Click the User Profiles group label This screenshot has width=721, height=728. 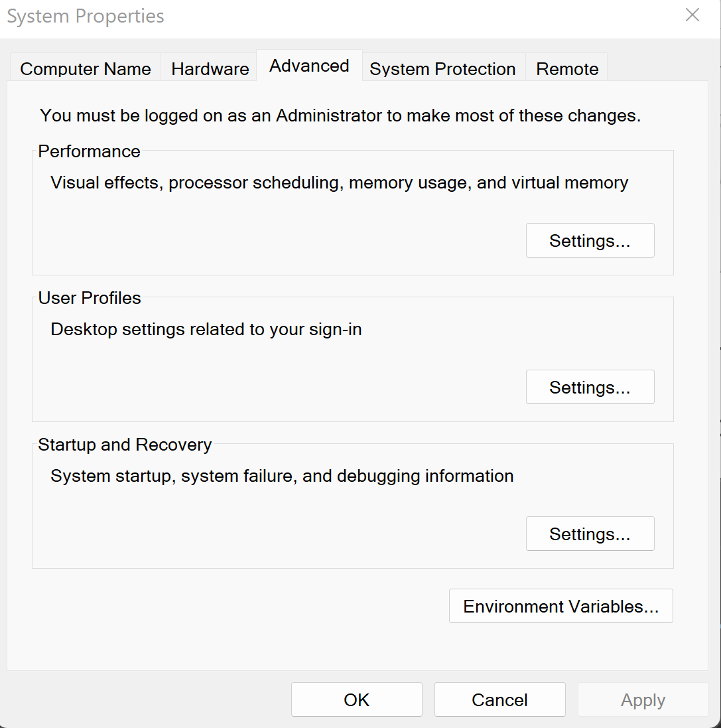[90, 298]
